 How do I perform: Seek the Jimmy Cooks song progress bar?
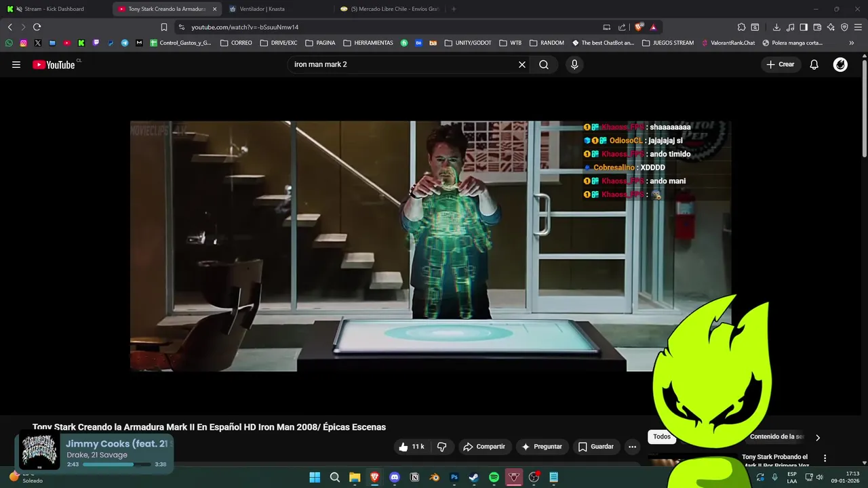[x=117, y=464]
